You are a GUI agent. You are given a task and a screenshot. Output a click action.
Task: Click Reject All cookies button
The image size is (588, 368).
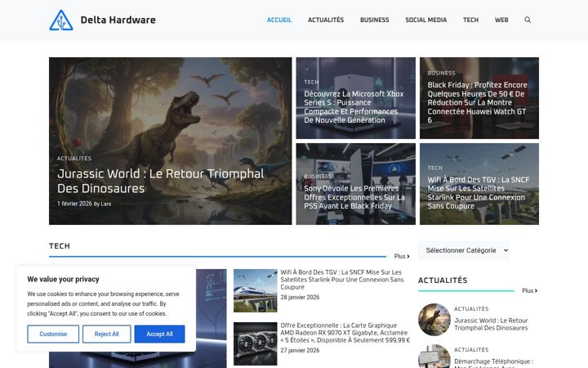[x=106, y=334]
